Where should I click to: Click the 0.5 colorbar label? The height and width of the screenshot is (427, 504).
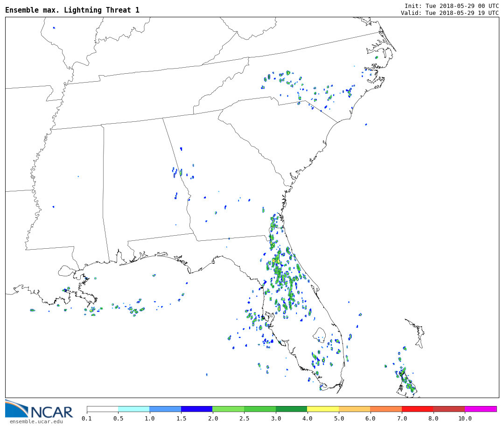118,418
